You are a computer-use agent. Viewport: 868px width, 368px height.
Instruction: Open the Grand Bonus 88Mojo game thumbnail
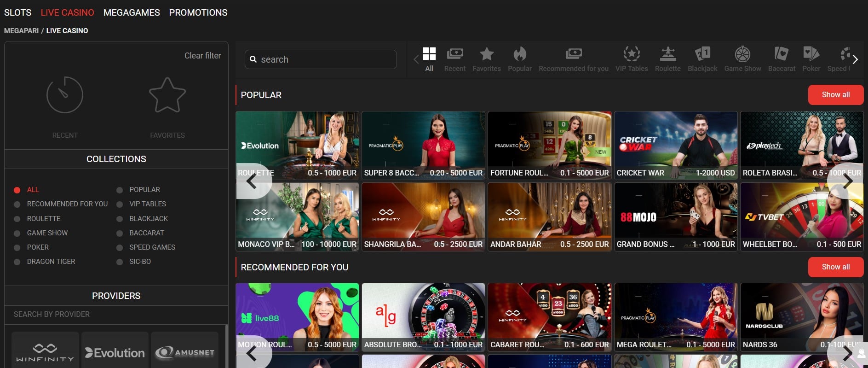(x=676, y=216)
